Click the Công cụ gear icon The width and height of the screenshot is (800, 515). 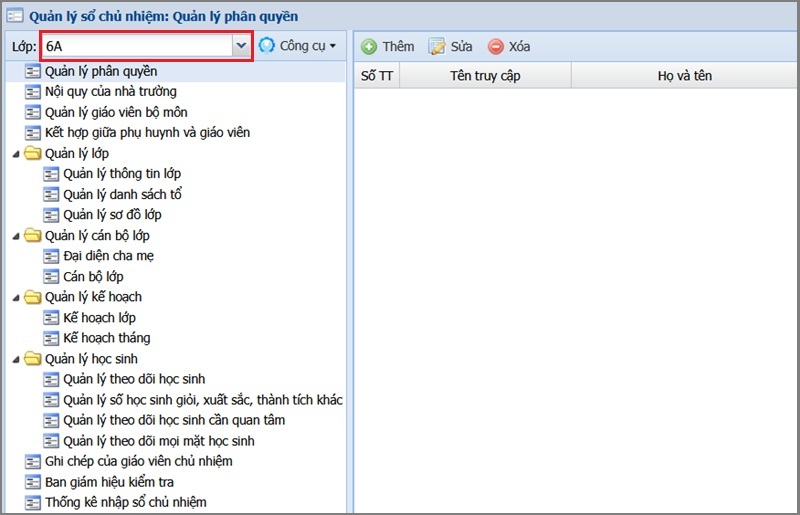(266, 45)
